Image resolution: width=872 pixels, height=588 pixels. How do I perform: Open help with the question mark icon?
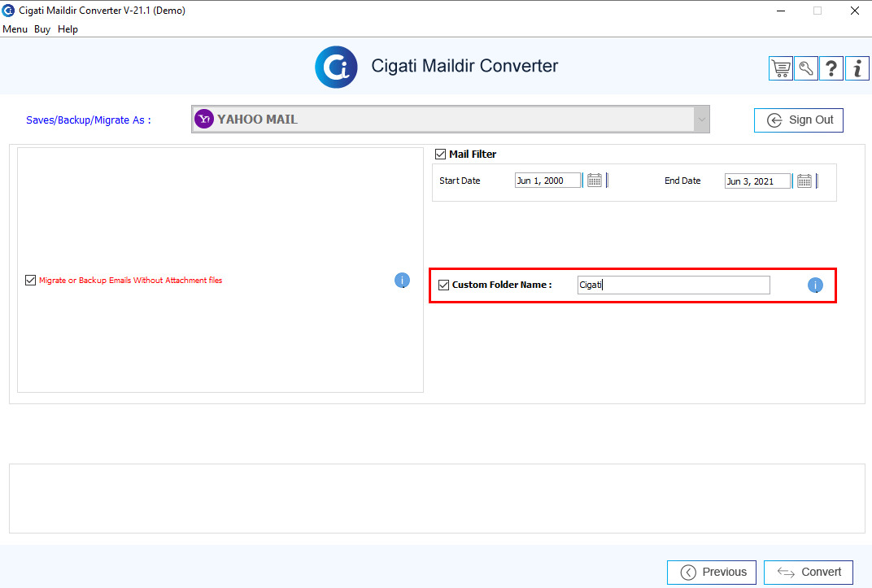click(x=831, y=69)
